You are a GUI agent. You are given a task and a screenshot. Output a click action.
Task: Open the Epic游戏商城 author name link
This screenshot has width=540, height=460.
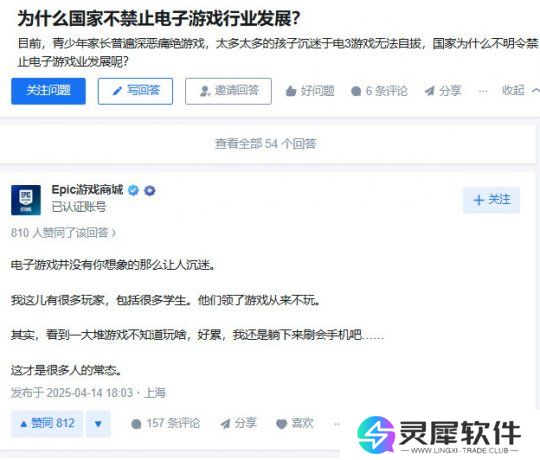[x=87, y=190]
